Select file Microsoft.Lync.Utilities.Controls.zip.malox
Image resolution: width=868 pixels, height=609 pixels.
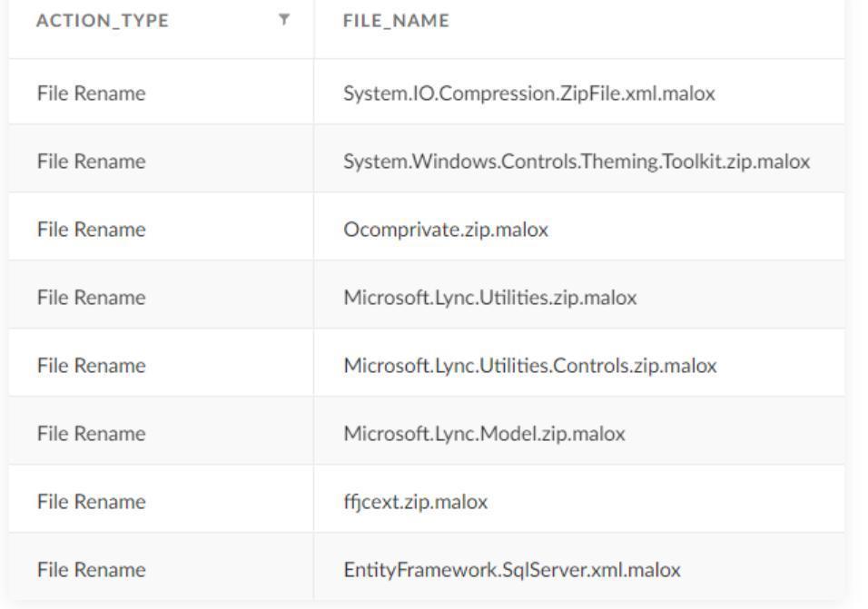tap(530, 365)
